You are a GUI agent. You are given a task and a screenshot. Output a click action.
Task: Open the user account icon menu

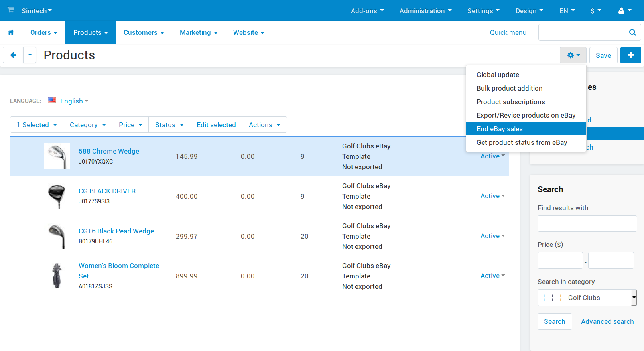click(624, 11)
